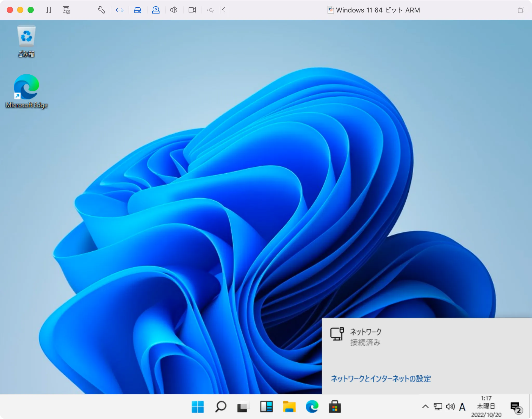Open virtual machine settings wrench icon

click(101, 10)
